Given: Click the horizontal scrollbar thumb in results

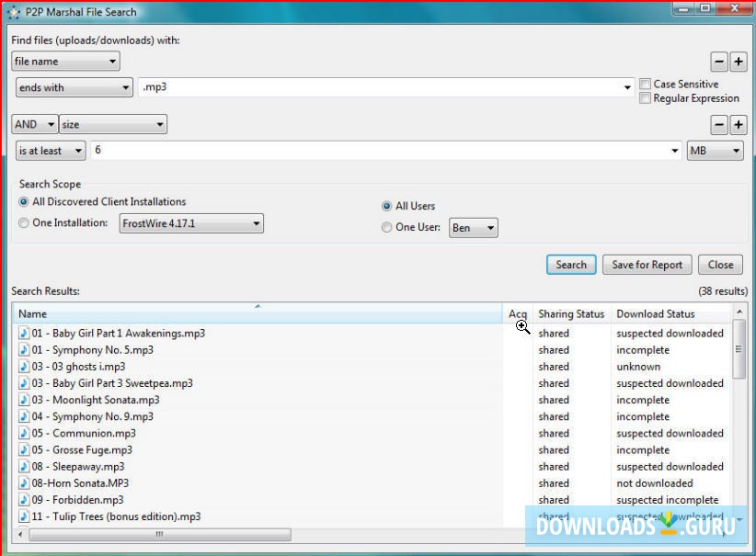Looking at the screenshot, I should point(160,534).
